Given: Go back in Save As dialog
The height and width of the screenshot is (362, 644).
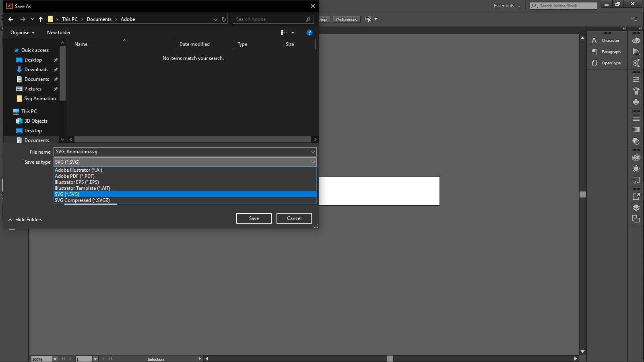Looking at the screenshot, I should 11,19.
